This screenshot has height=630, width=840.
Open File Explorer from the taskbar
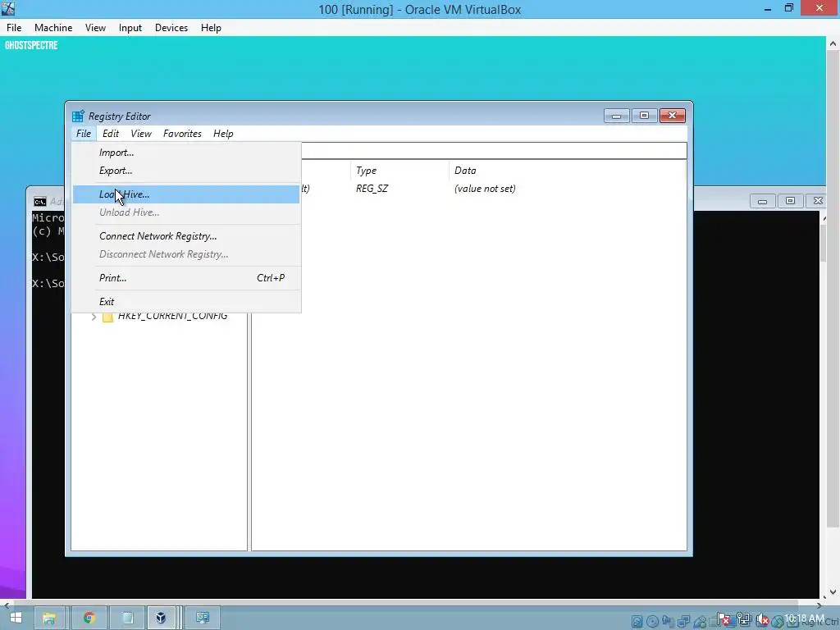click(49, 618)
